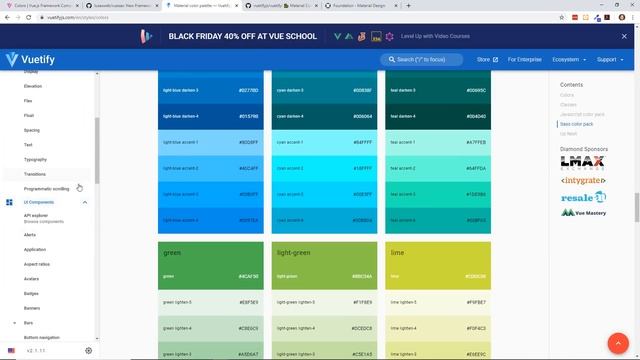Click the For Enterprise link
This screenshot has height=360, width=640.
524,60
